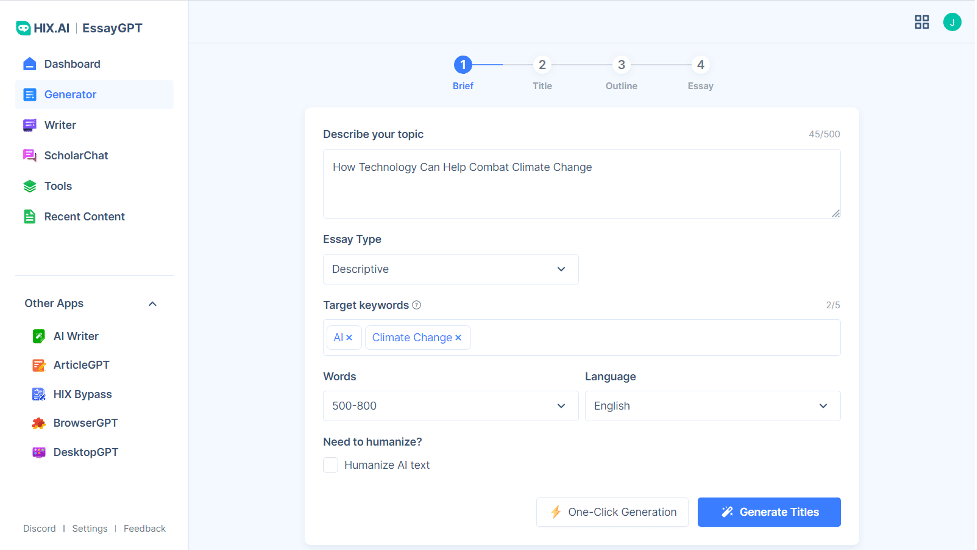Image resolution: width=977 pixels, height=550 pixels.
Task: Select the Generator sidebar icon
Action: coord(29,95)
